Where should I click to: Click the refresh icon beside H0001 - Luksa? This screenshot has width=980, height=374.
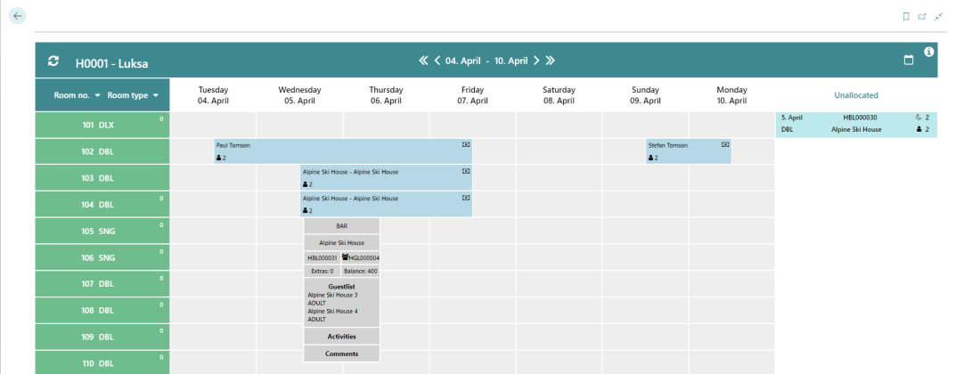[53, 61]
